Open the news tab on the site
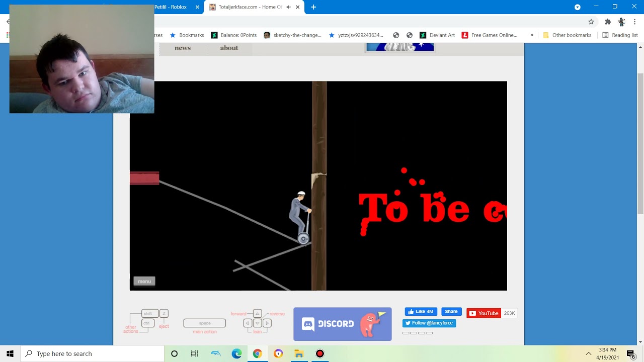644x362 pixels. point(183,48)
